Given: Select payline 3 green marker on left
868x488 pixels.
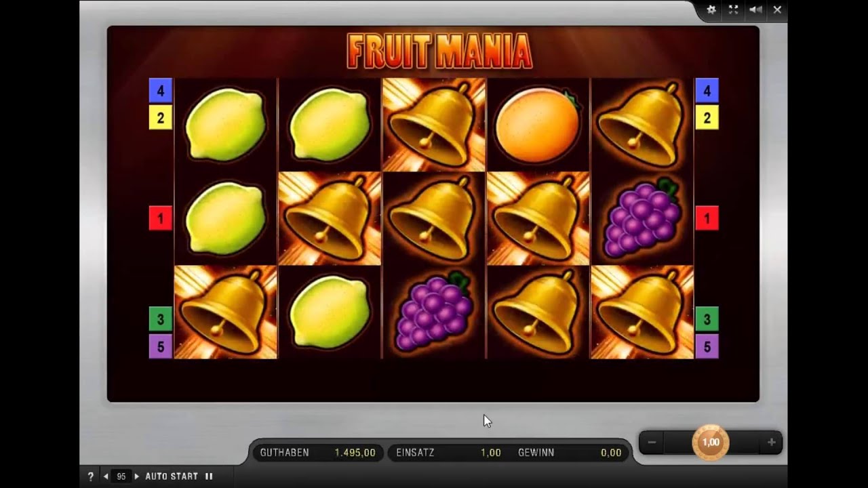Looking at the screenshot, I should point(161,319).
